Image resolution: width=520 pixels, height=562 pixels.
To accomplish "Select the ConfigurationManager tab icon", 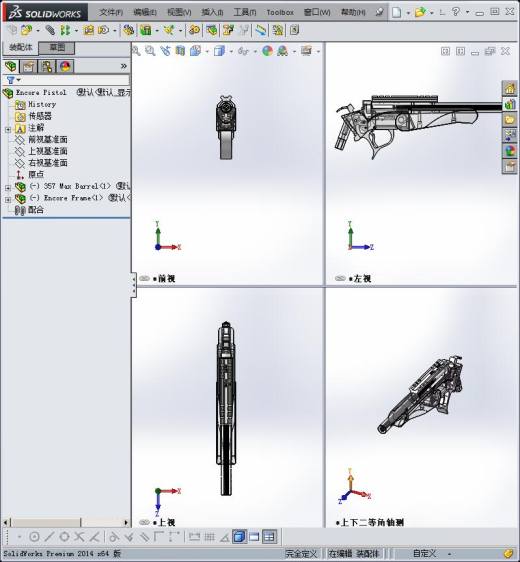I will point(47,66).
